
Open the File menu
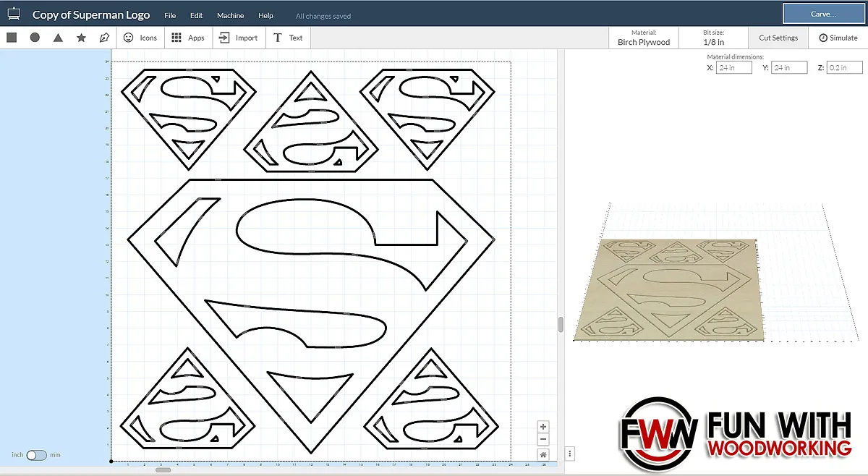pyautogui.click(x=170, y=15)
